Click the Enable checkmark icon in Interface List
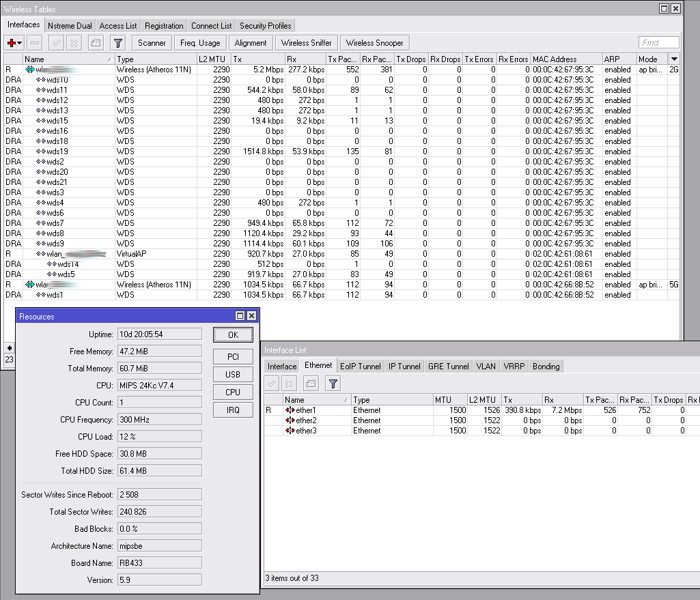The height and width of the screenshot is (600, 700). tap(272, 384)
